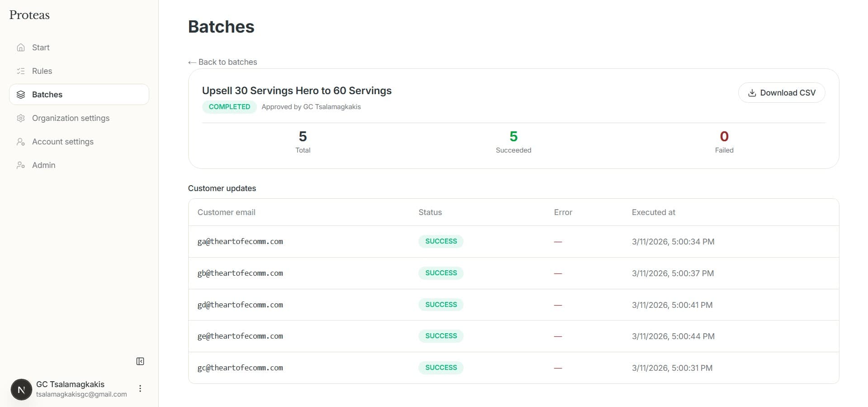Click the Batches page heading
Screen dimensions: 868x407
221,27
